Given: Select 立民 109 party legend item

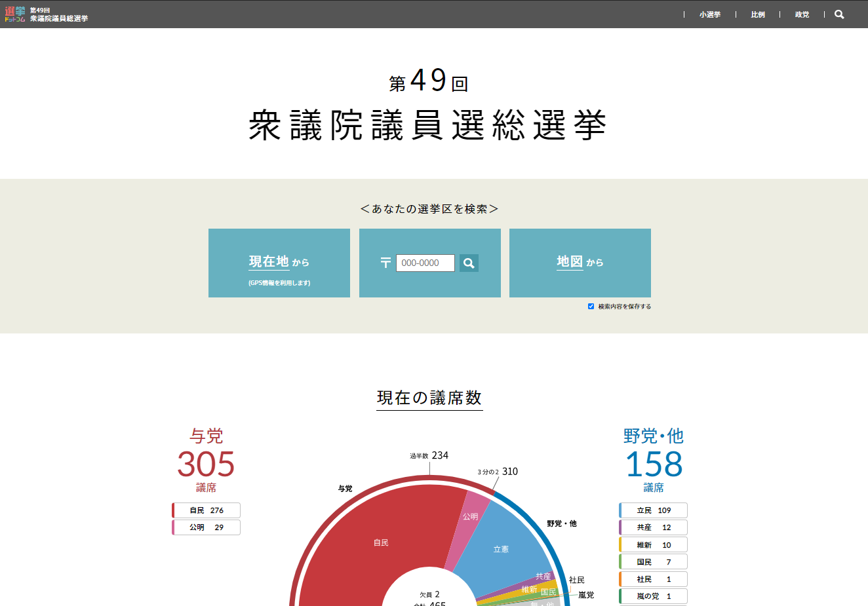Looking at the screenshot, I should [x=653, y=510].
